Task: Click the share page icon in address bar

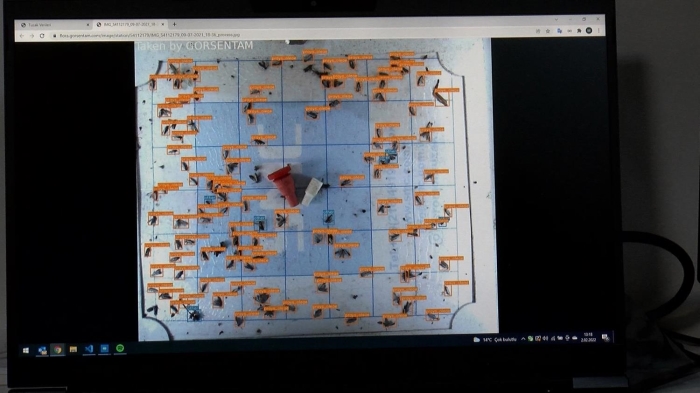Action: coord(538,31)
